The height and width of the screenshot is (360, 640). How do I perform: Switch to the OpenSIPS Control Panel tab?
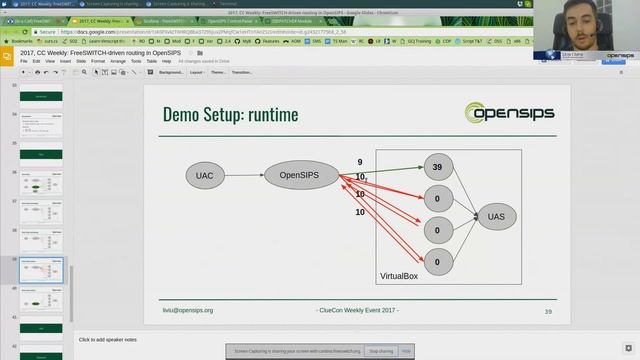230,21
